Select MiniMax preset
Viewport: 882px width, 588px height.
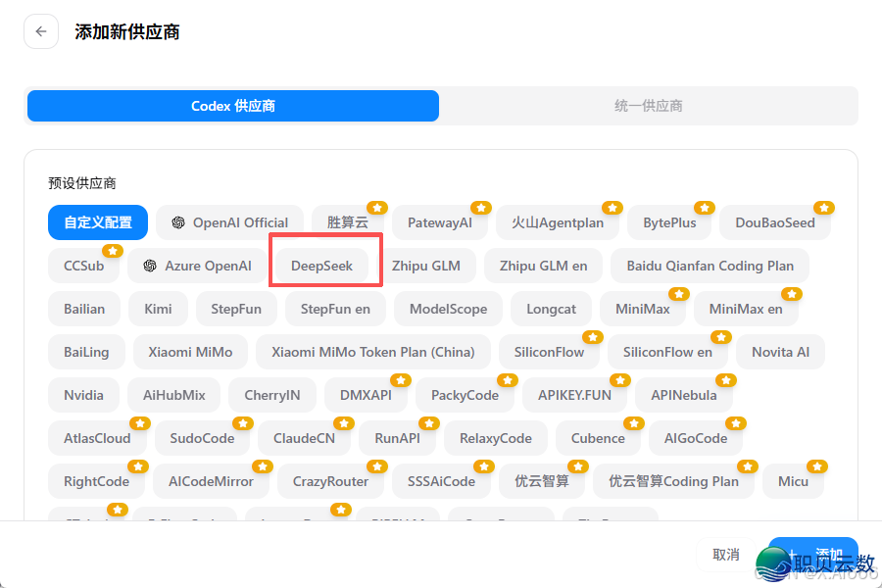643,309
